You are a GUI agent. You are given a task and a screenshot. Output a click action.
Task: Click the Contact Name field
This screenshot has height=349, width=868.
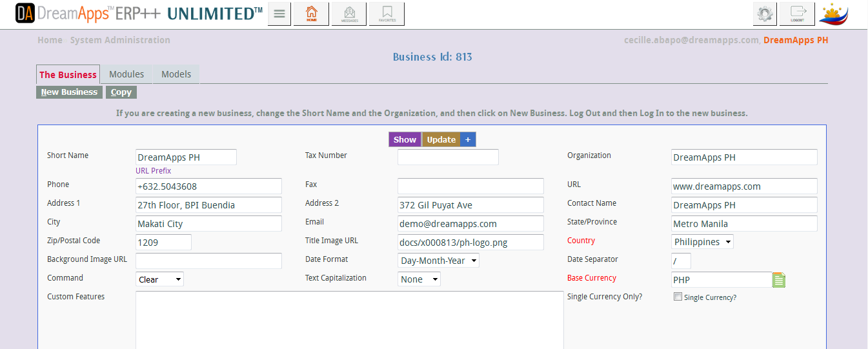point(744,205)
